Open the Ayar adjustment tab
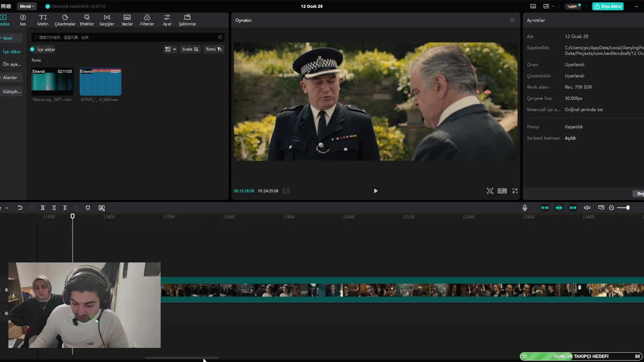 coord(167,20)
